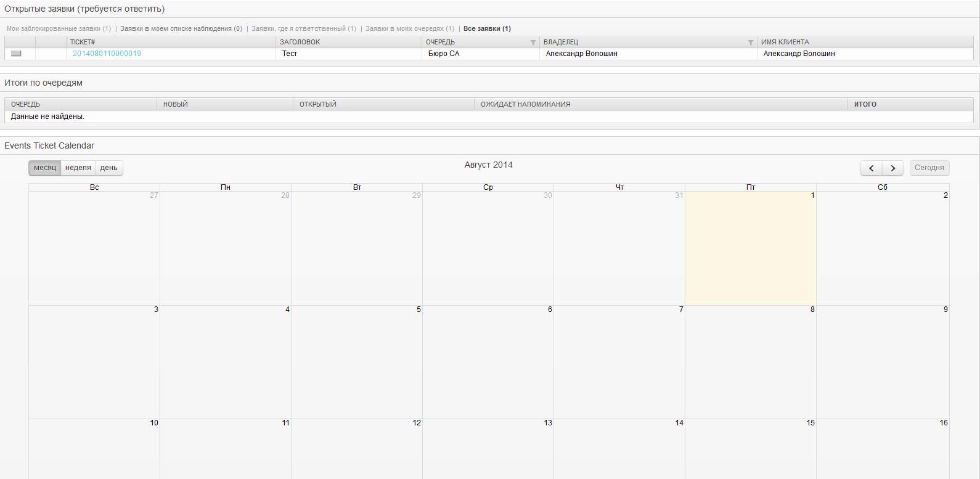Click the gray flag icon in ticket row
This screenshot has height=479, width=980.
[16, 54]
